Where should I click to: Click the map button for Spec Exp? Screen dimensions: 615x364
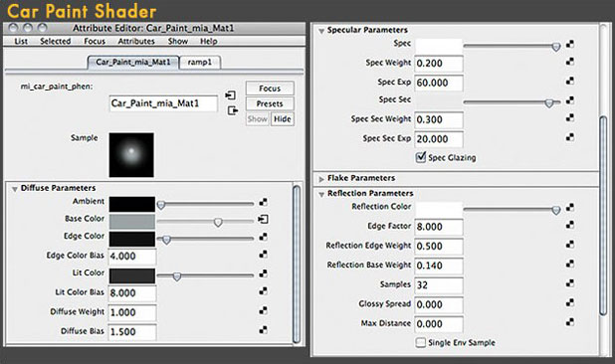570,81
